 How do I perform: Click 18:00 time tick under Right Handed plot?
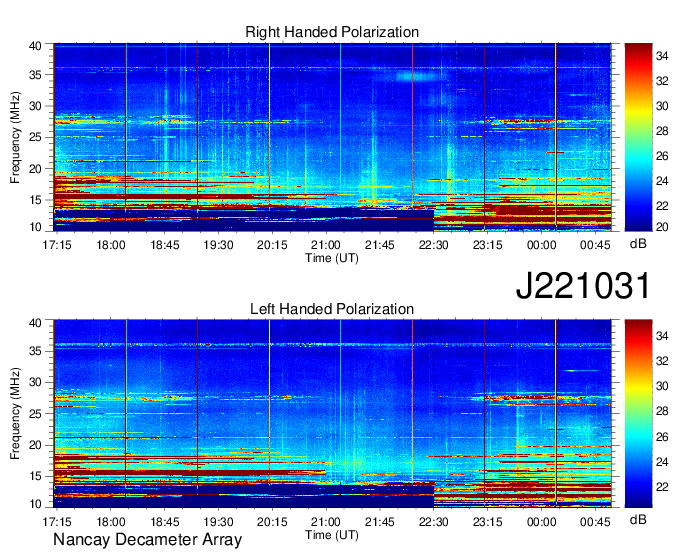point(111,245)
